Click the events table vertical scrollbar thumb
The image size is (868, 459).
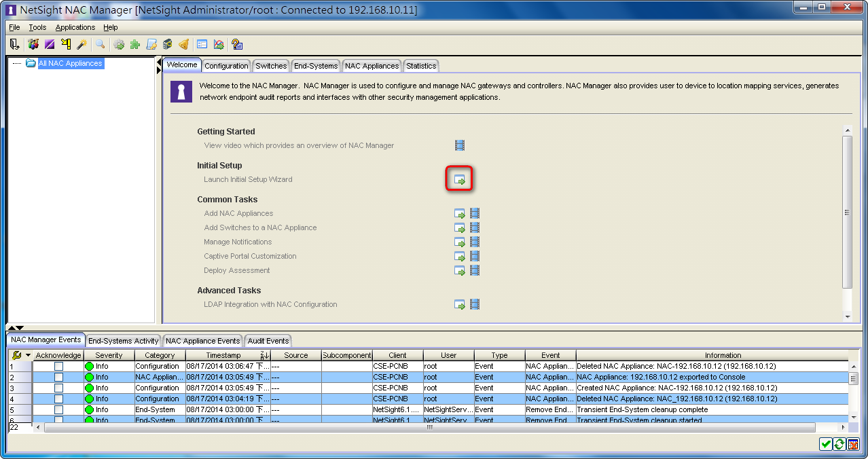pyautogui.click(x=853, y=378)
